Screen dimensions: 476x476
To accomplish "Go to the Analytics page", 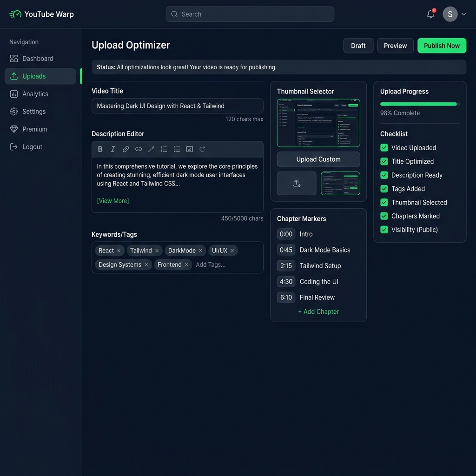I will 40,94.
